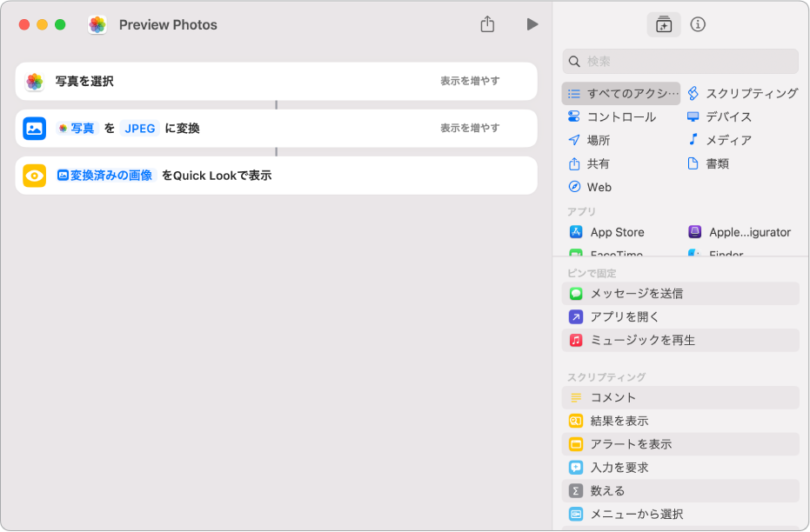Click the share icon in the title bar
The width and height of the screenshot is (810, 532).
[487, 23]
